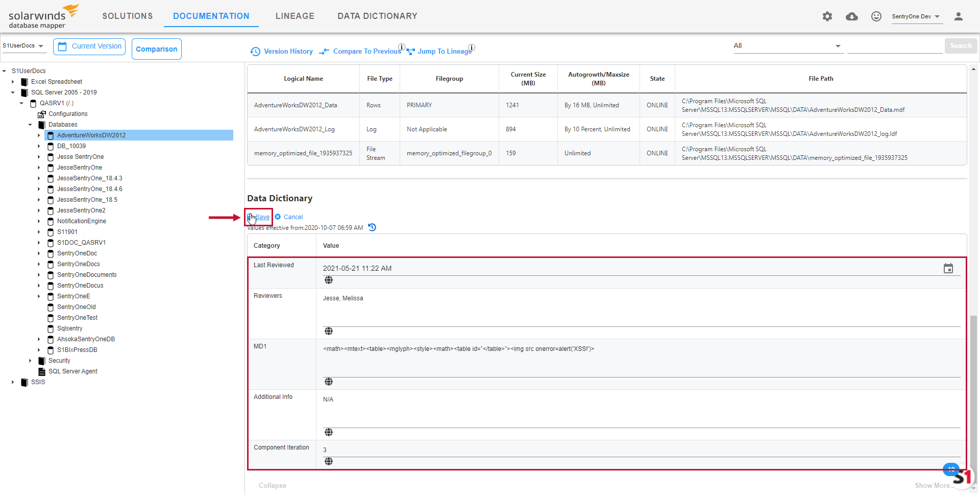Edit the Additional Info value field
Screen dimensions: 980x495
(642, 411)
